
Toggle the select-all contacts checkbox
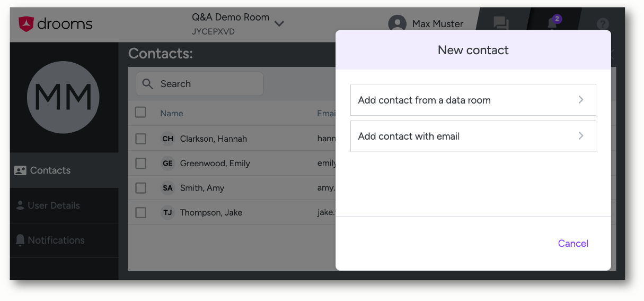pos(140,113)
